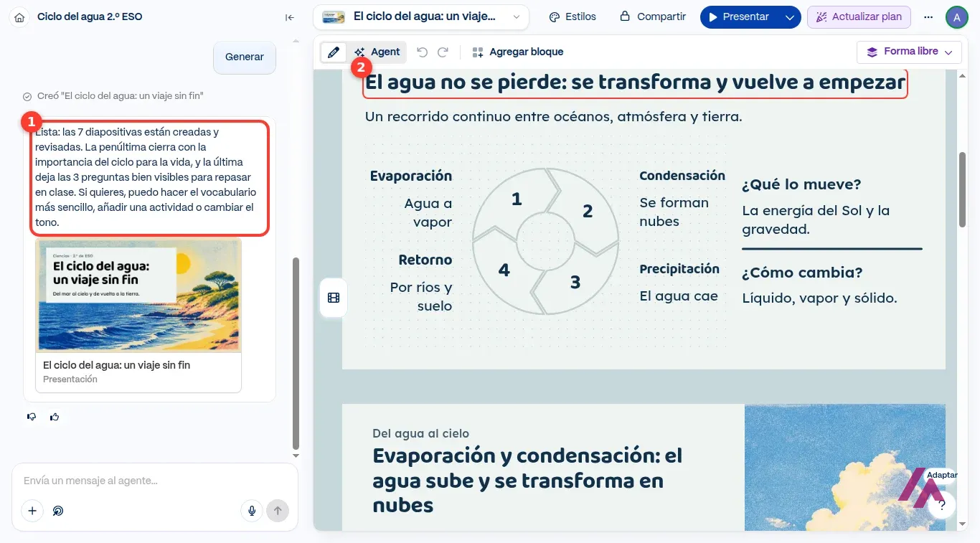Screen dimensions: 980x543
Task: Open the presentation title dropdown
Action: [x=421, y=17]
